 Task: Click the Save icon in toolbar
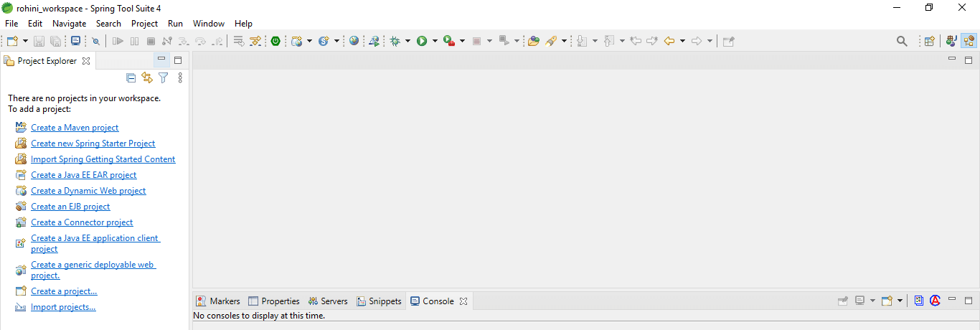39,42
